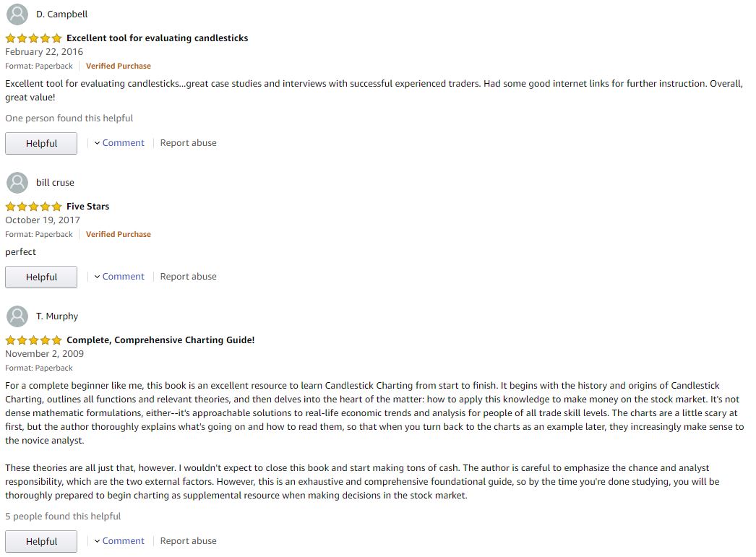The height and width of the screenshot is (557, 756).
Task: Click T. Murphy's profile avatar icon
Action: (x=17, y=316)
